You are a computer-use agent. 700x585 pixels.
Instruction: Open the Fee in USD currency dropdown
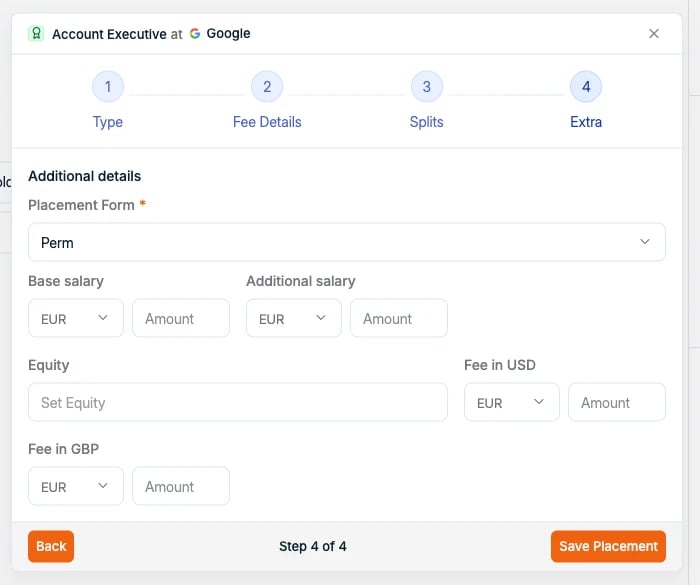coord(512,402)
